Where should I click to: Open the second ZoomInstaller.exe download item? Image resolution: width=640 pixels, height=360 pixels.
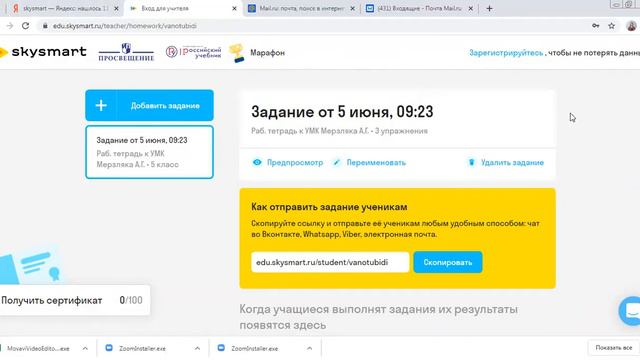254,348
